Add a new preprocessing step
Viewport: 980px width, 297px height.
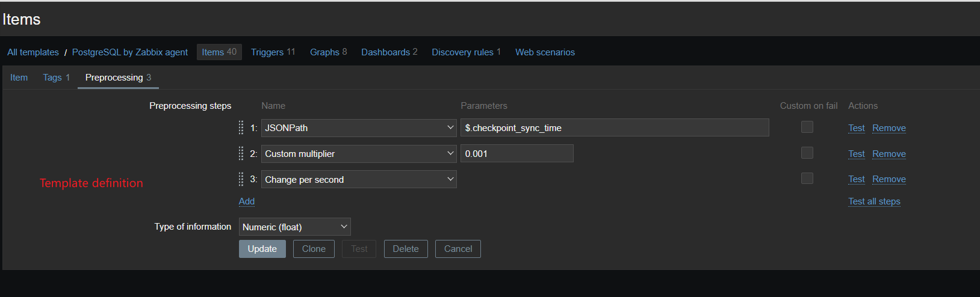pos(247,201)
